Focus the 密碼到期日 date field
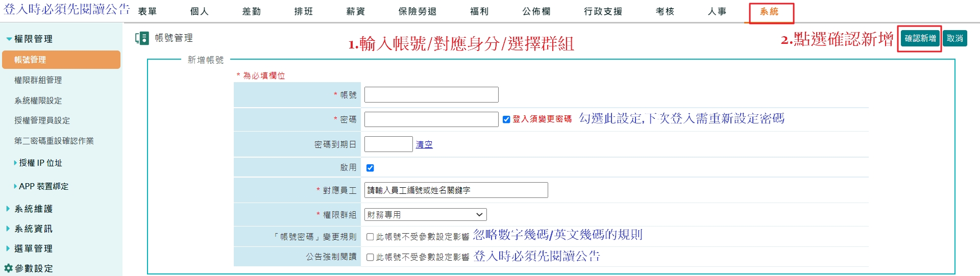The image size is (980, 276). pyautogui.click(x=388, y=144)
